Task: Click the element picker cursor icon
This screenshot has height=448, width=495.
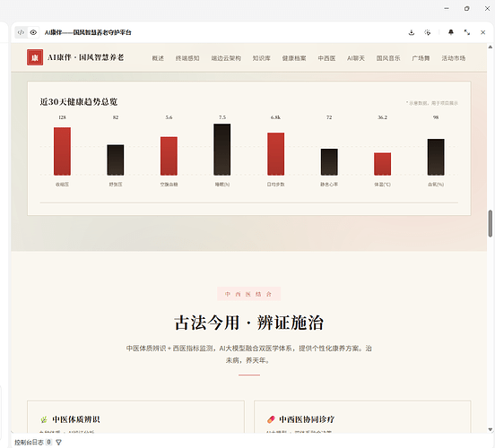Action: tap(428, 32)
